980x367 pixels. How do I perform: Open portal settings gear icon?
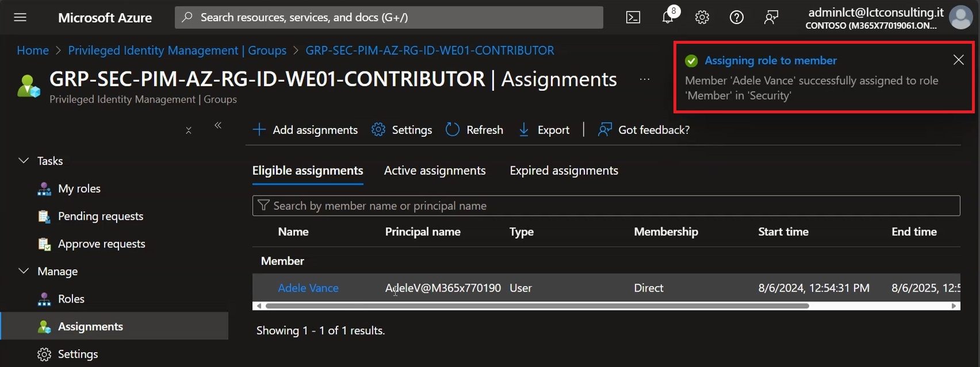(x=702, y=17)
